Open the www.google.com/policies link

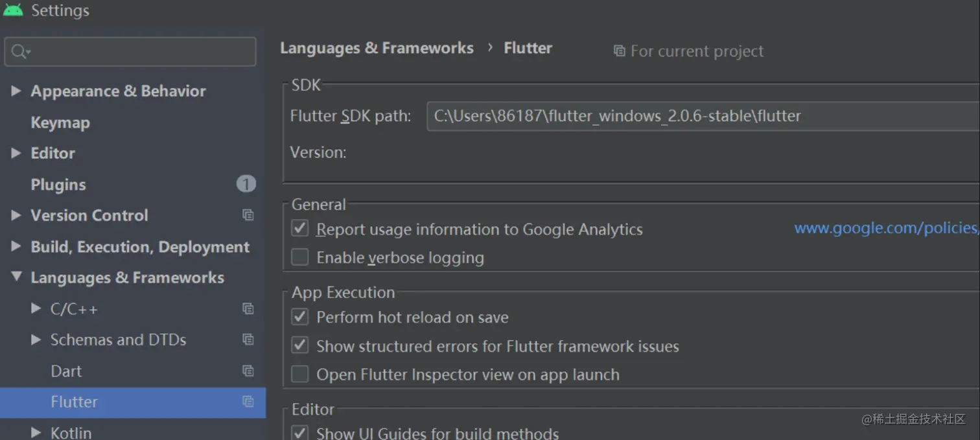coord(885,228)
